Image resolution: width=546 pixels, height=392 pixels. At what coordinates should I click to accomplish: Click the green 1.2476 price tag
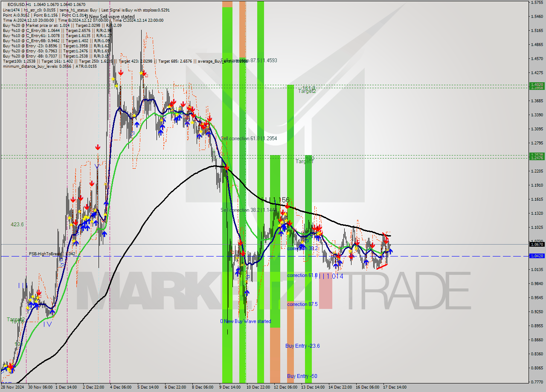536,158
